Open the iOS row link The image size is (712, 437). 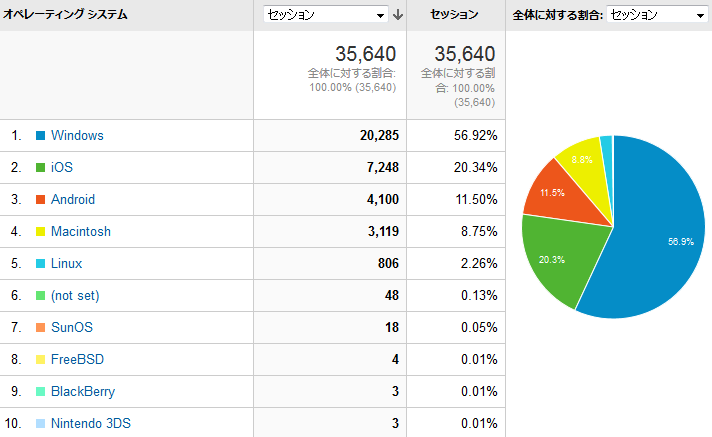(62, 167)
